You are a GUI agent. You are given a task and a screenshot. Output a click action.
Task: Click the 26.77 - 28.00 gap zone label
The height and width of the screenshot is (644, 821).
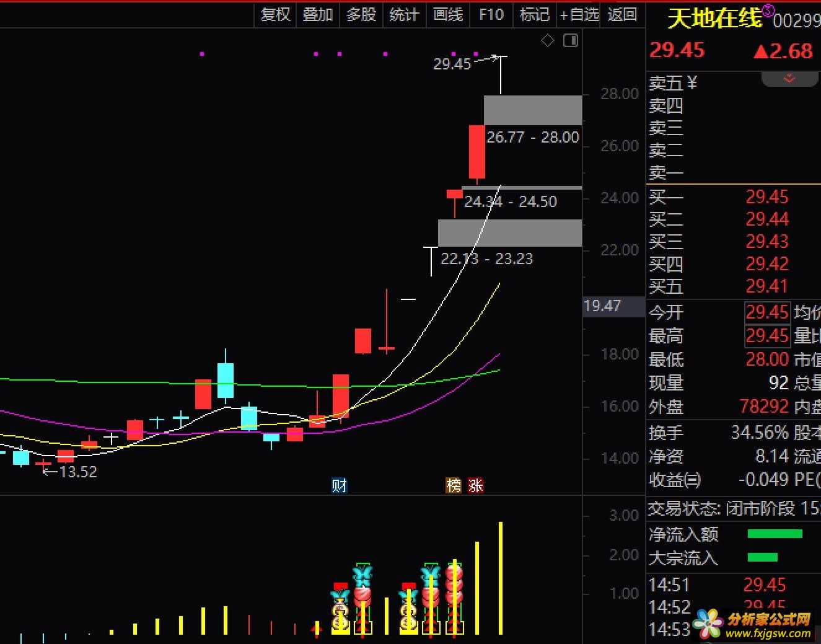click(533, 137)
